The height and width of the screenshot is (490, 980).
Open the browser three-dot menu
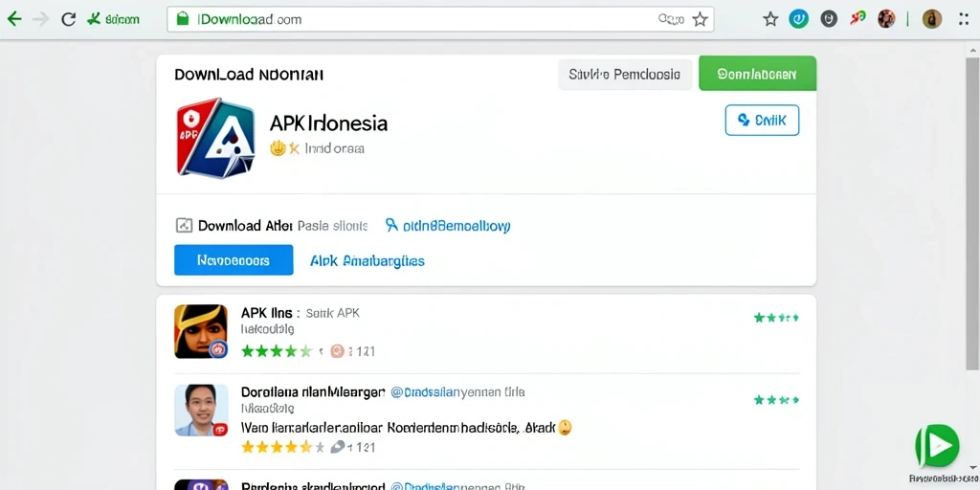click(x=964, y=19)
